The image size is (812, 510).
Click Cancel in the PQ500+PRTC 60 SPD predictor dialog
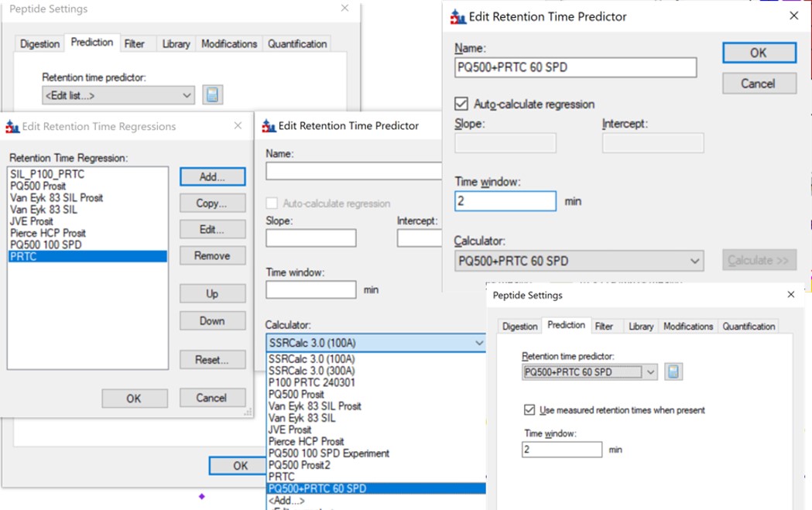pyautogui.click(x=759, y=84)
